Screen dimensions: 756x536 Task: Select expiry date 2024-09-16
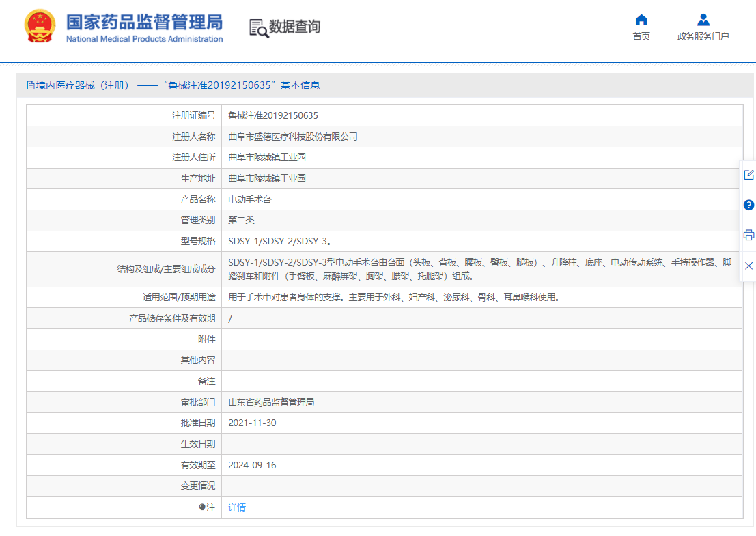click(x=252, y=465)
